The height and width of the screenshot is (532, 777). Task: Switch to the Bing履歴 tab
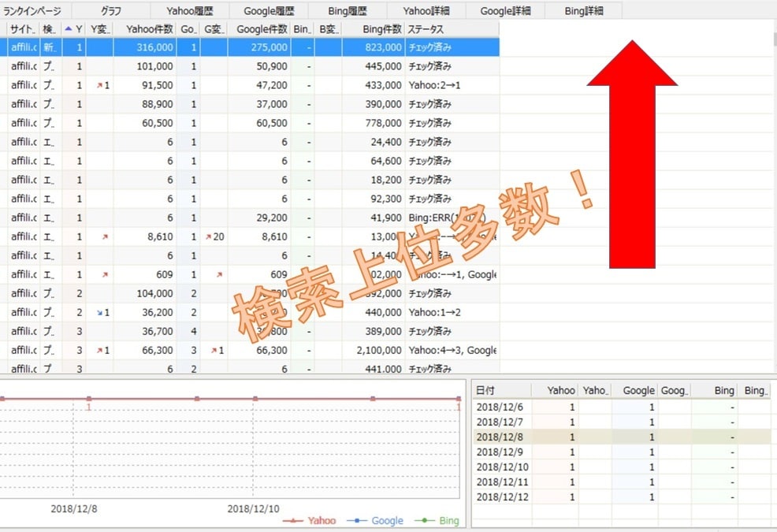[x=348, y=10]
